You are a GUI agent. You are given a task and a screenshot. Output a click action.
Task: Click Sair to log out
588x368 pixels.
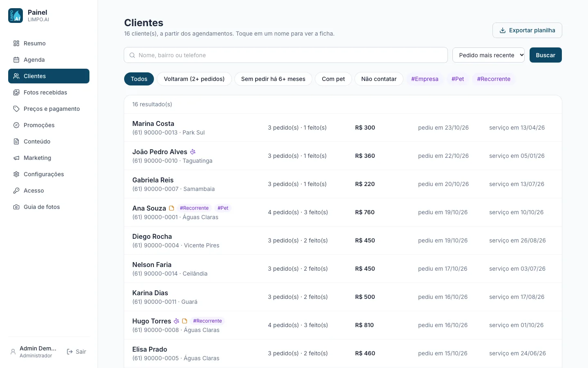76,352
